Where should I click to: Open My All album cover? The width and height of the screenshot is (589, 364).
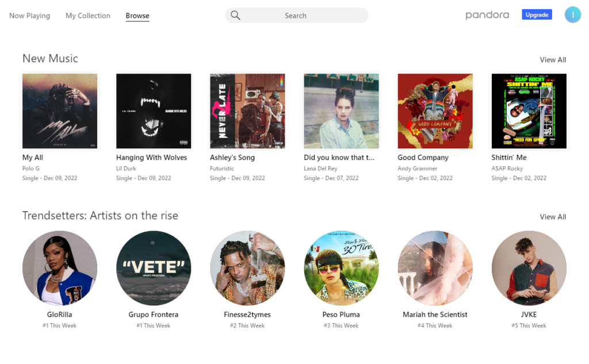pyautogui.click(x=60, y=111)
